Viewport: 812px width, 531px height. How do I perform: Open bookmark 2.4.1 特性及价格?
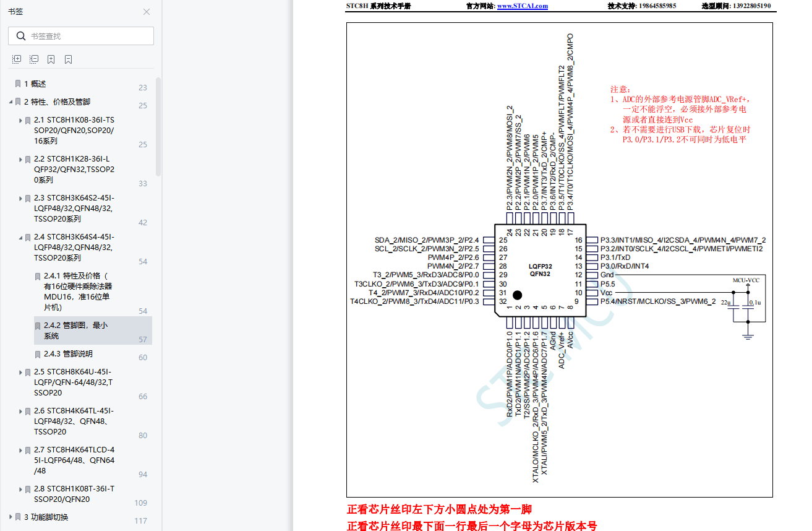point(77,291)
